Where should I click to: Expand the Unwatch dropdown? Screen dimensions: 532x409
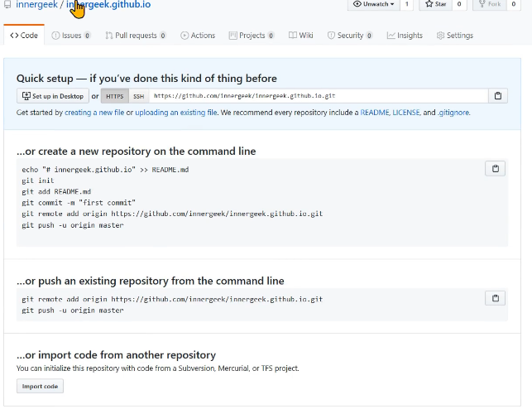pos(373,4)
